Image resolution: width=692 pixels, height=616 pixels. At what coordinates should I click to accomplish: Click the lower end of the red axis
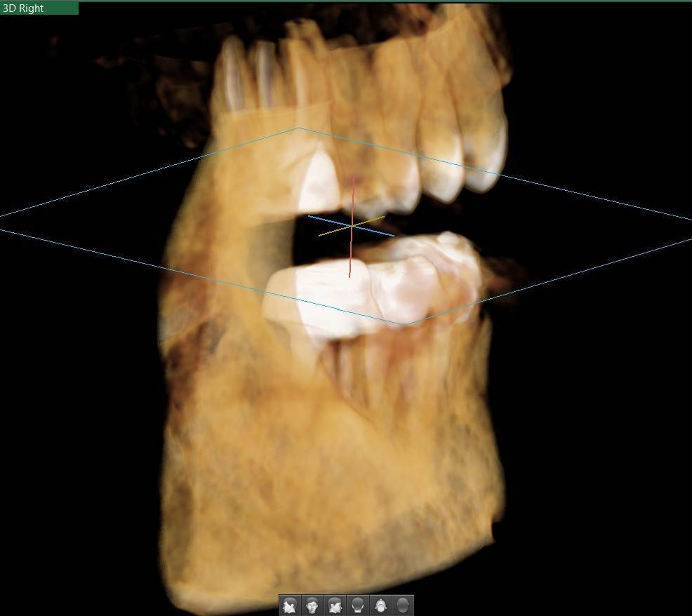(x=350, y=275)
